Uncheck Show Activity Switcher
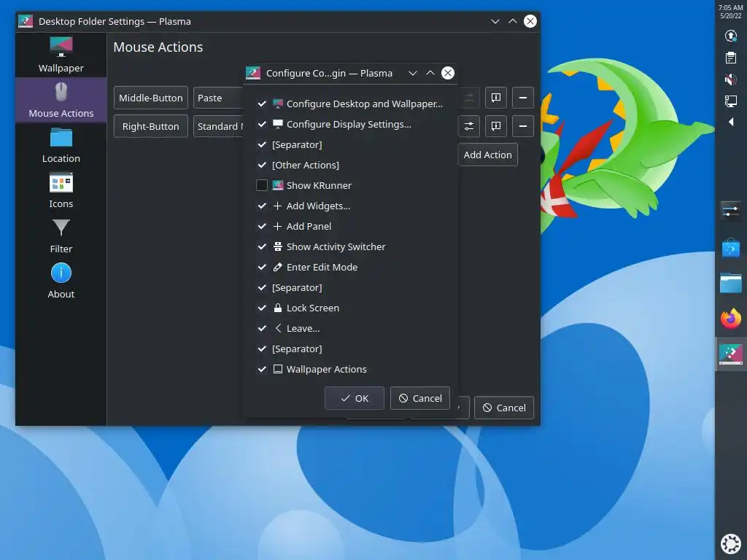This screenshot has width=747, height=560. [262, 246]
